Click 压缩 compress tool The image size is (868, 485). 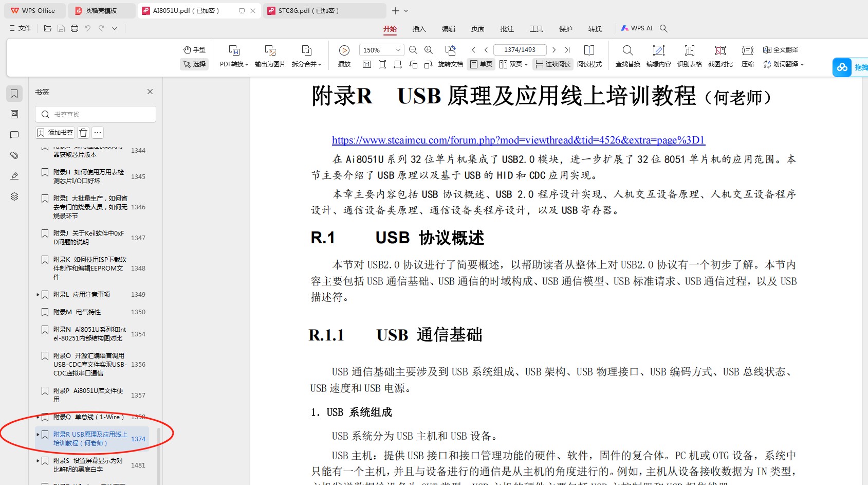tap(748, 56)
